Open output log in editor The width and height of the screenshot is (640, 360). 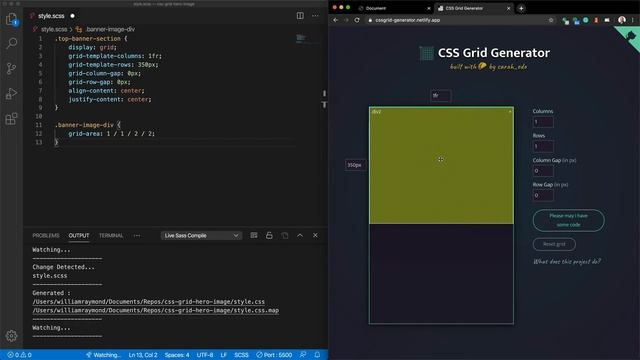(x=284, y=236)
